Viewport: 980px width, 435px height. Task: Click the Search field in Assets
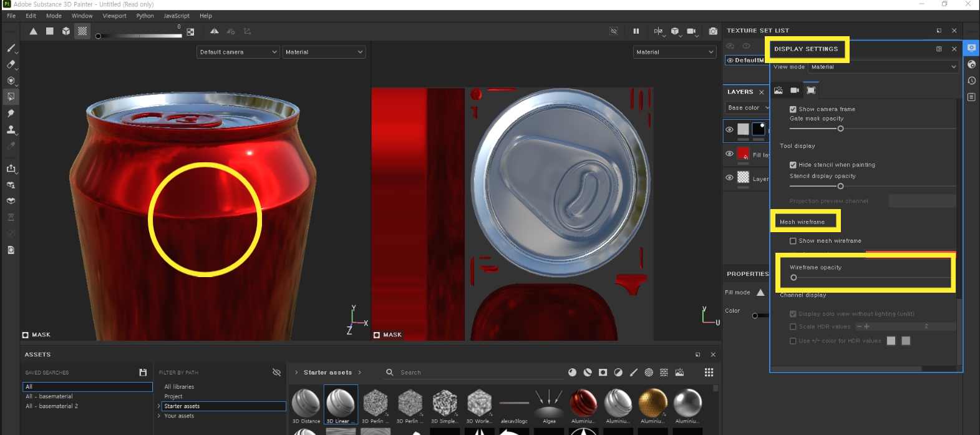474,373
